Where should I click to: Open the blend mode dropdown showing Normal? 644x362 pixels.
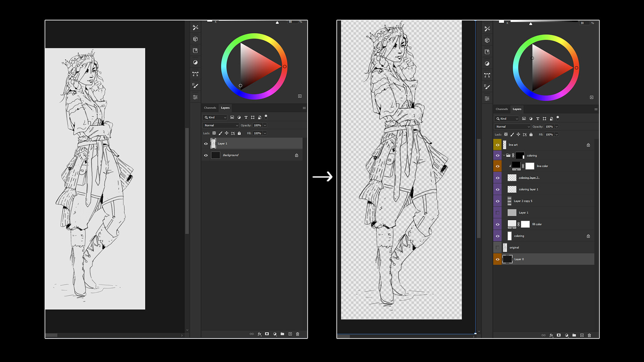220,125
